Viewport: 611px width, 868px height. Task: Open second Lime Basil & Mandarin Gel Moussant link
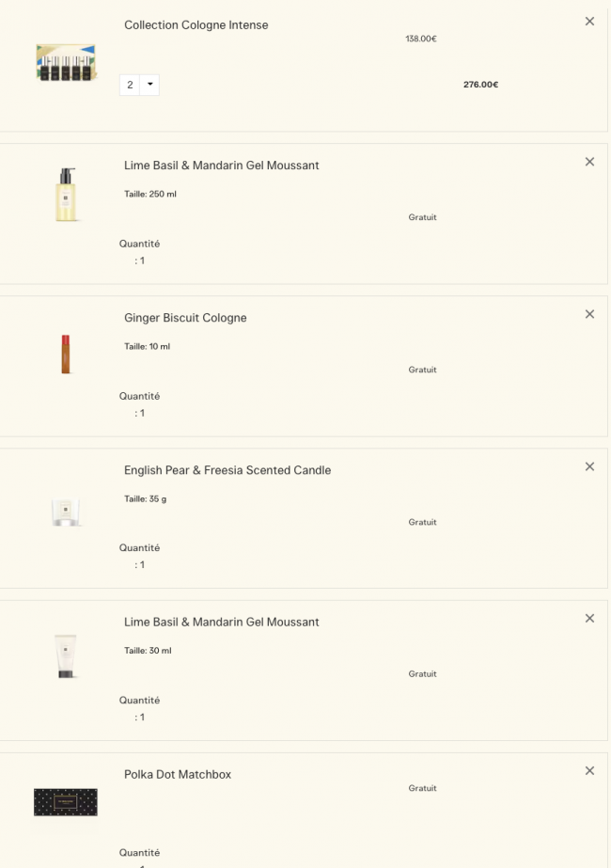[222, 623]
